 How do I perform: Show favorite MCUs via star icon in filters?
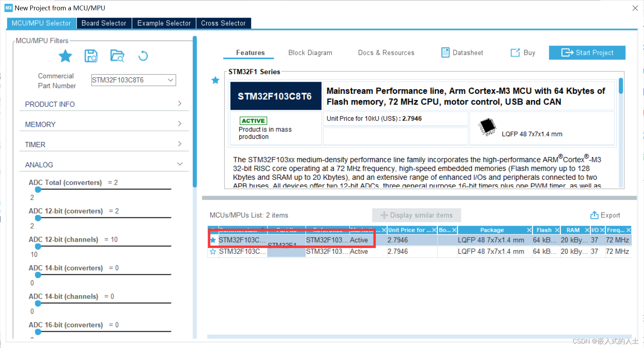pyautogui.click(x=66, y=56)
